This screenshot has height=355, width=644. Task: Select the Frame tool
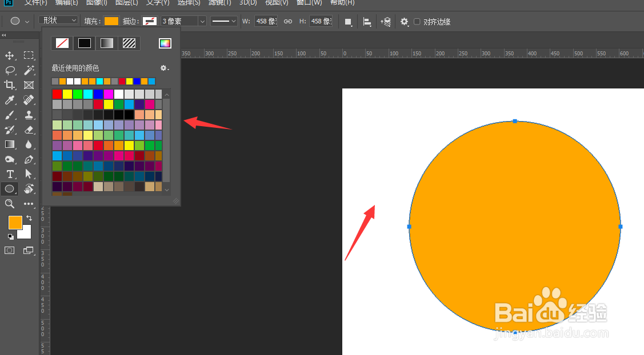coord(29,85)
